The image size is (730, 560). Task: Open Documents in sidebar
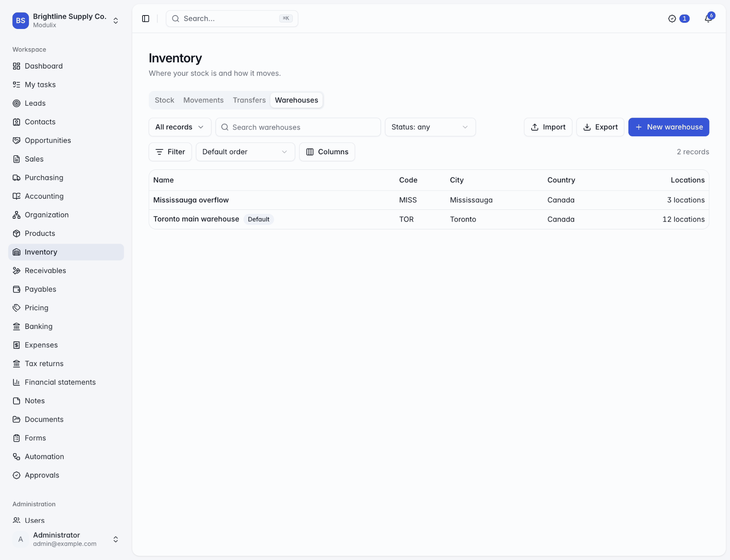click(x=66, y=419)
